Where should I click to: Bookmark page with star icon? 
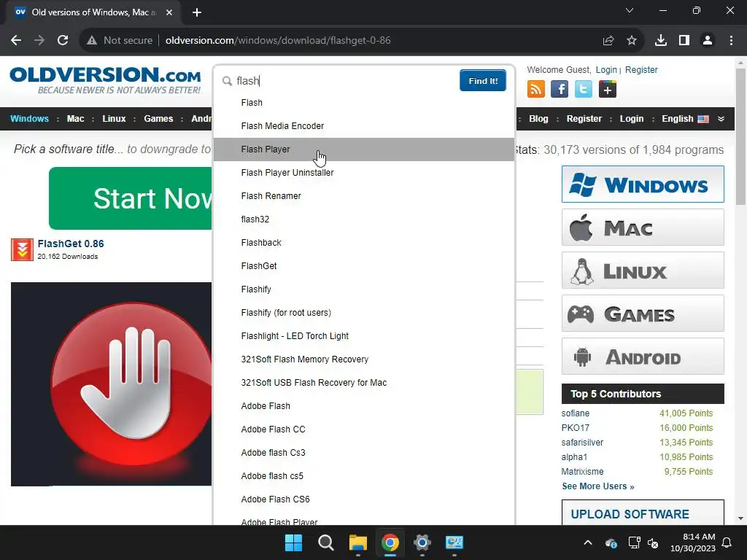click(x=632, y=41)
